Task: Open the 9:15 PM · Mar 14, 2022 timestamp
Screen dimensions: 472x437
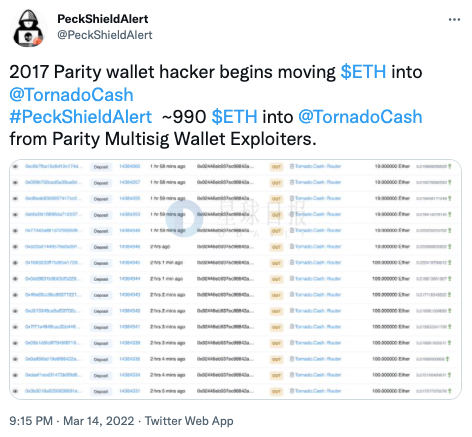Action: [72, 421]
